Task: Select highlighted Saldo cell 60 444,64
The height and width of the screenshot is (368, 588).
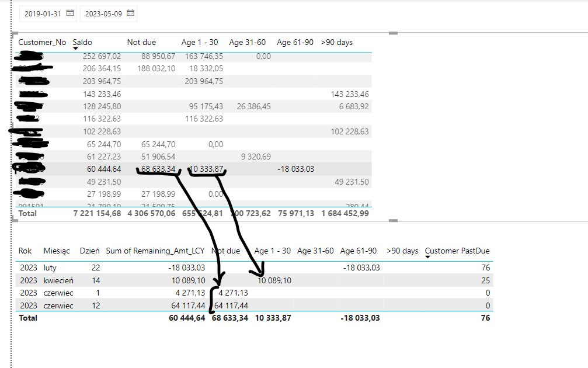Action: pyautogui.click(x=104, y=169)
